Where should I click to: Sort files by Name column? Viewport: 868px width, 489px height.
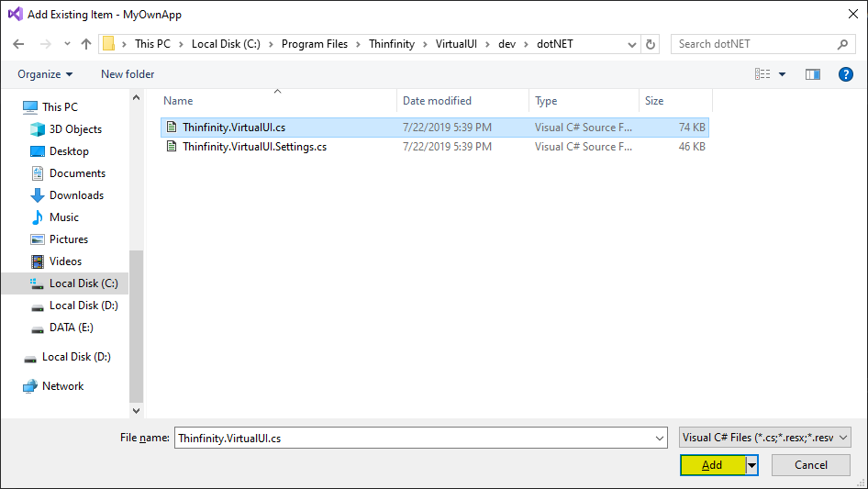tap(178, 101)
